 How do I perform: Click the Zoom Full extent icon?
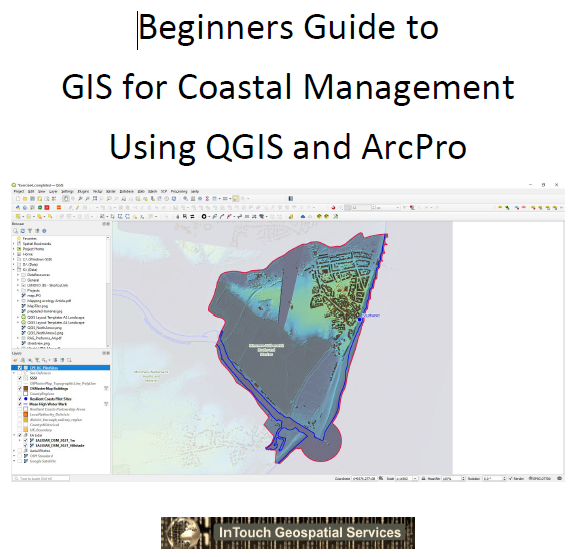point(95,199)
